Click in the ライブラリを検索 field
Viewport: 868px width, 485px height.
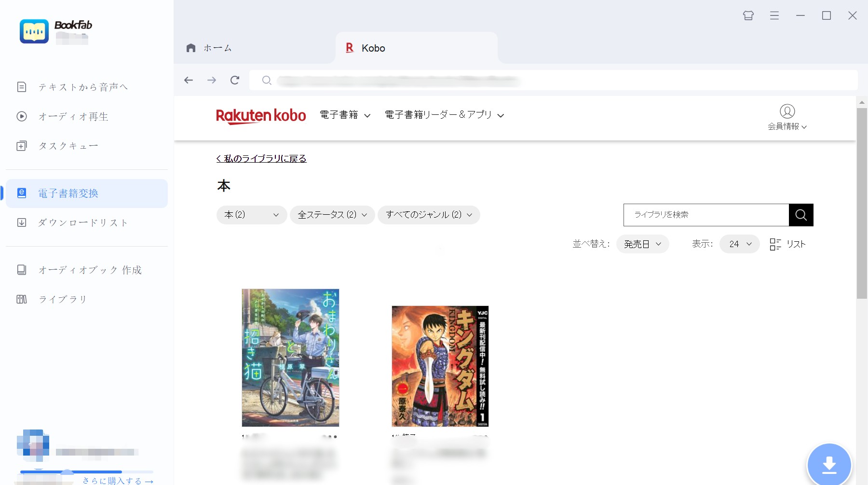(x=706, y=215)
